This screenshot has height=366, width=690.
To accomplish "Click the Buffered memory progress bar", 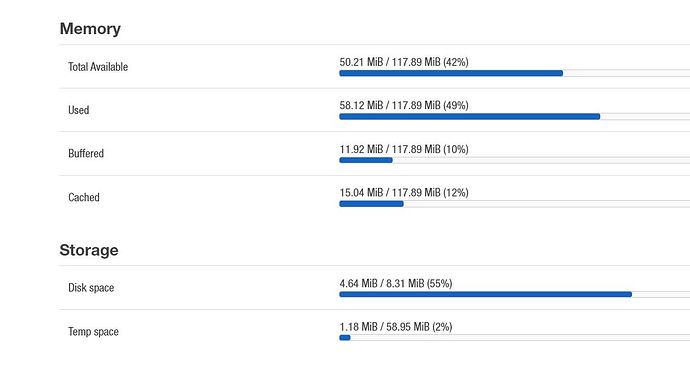I will [x=514, y=160].
